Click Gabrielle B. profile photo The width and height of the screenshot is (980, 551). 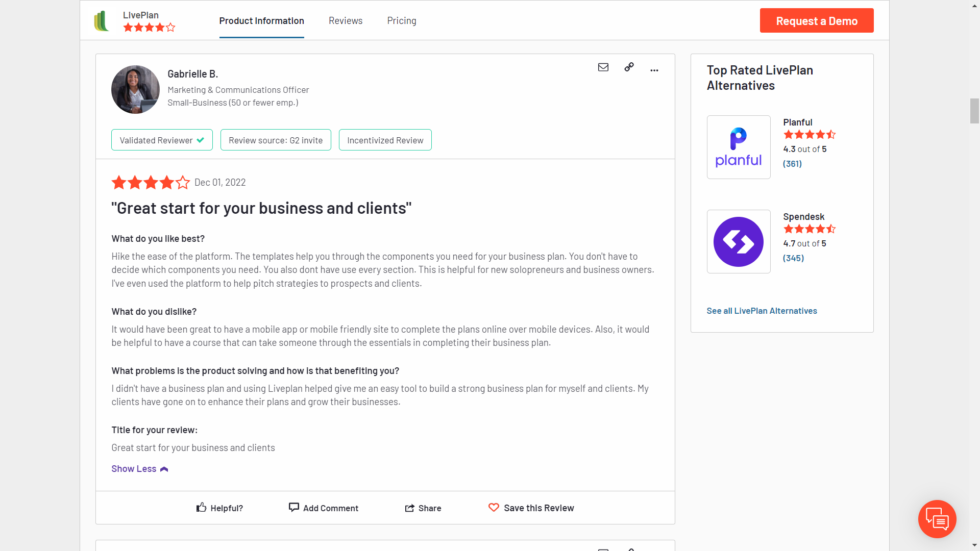[x=135, y=89]
